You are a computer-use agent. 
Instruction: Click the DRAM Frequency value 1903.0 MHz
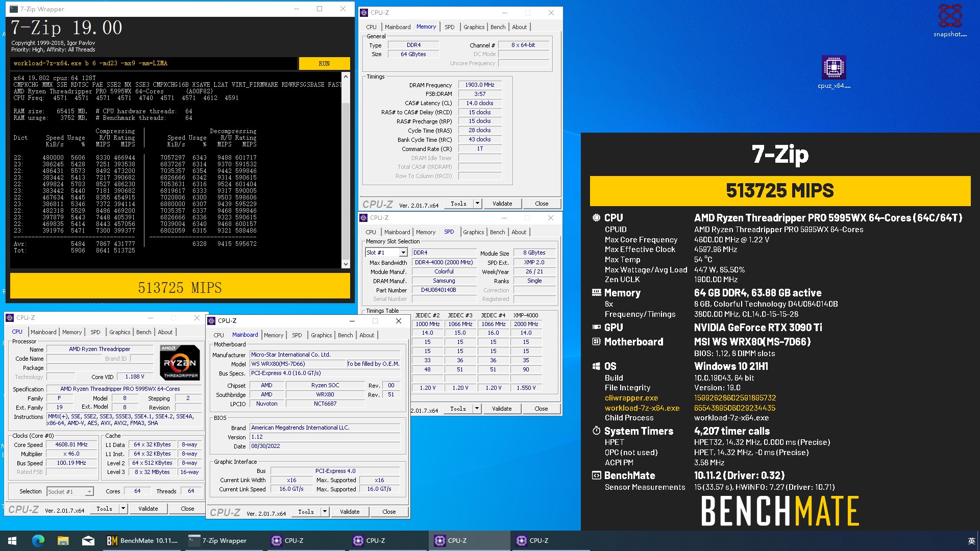point(480,85)
